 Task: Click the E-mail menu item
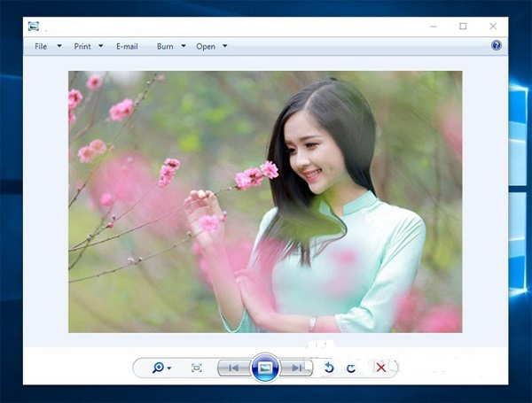coord(127,46)
